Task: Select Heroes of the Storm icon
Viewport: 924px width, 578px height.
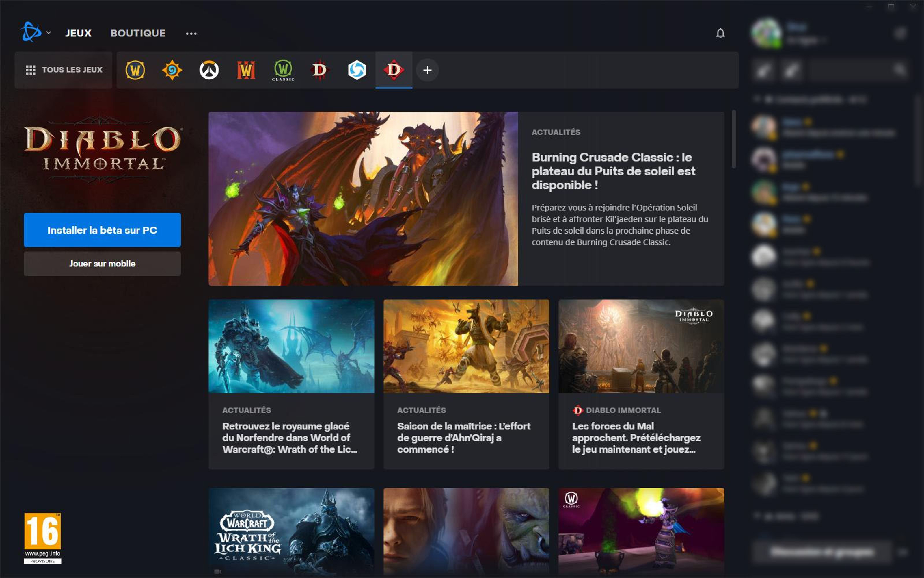Action: click(357, 70)
